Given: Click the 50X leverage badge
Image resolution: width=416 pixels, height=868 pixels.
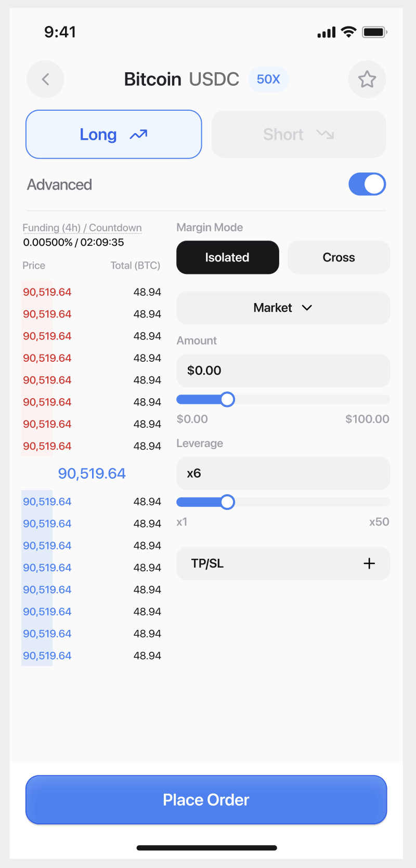Looking at the screenshot, I should 268,79.
